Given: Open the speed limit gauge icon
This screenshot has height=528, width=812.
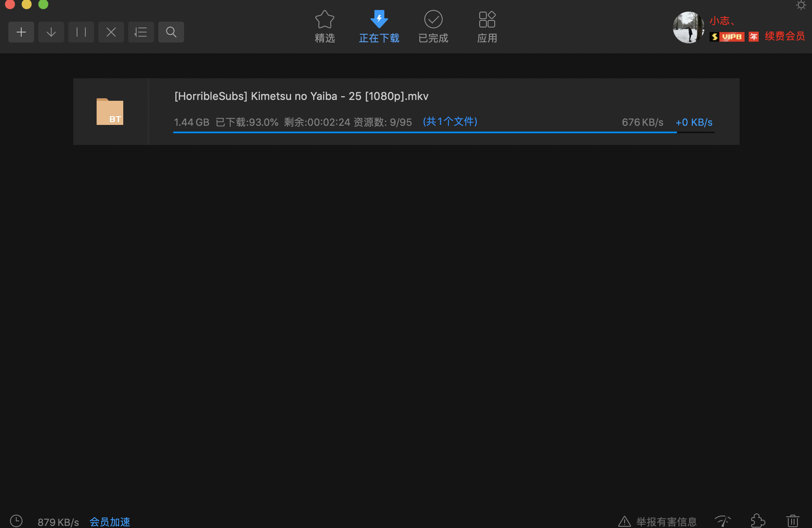Looking at the screenshot, I should point(722,521).
